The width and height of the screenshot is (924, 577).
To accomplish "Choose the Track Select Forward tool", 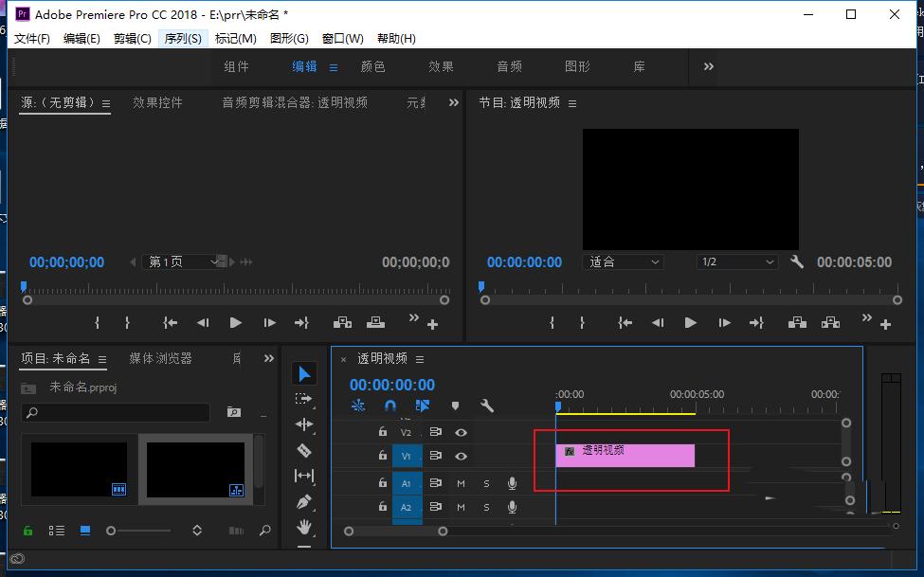I will [x=303, y=399].
